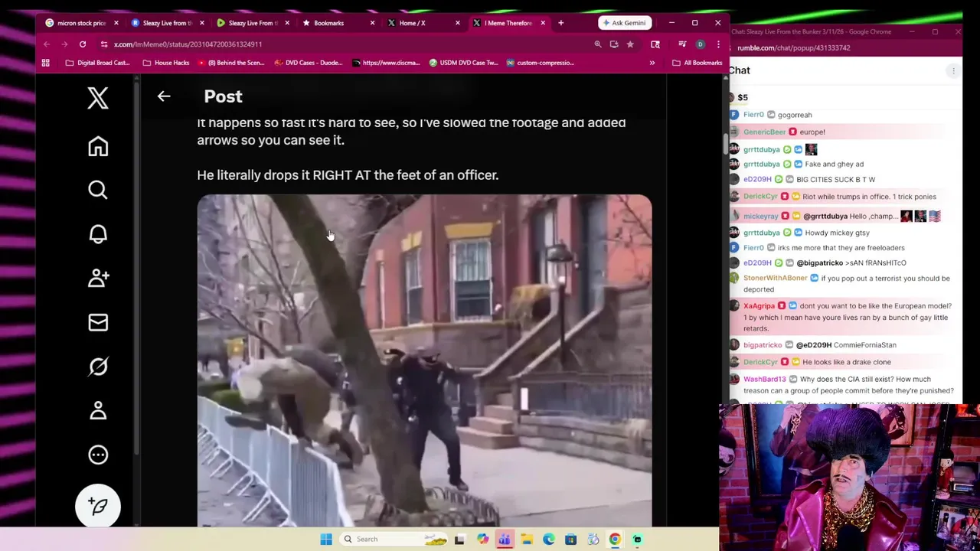Click username GenericBeer in chat

tap(764, 132)
